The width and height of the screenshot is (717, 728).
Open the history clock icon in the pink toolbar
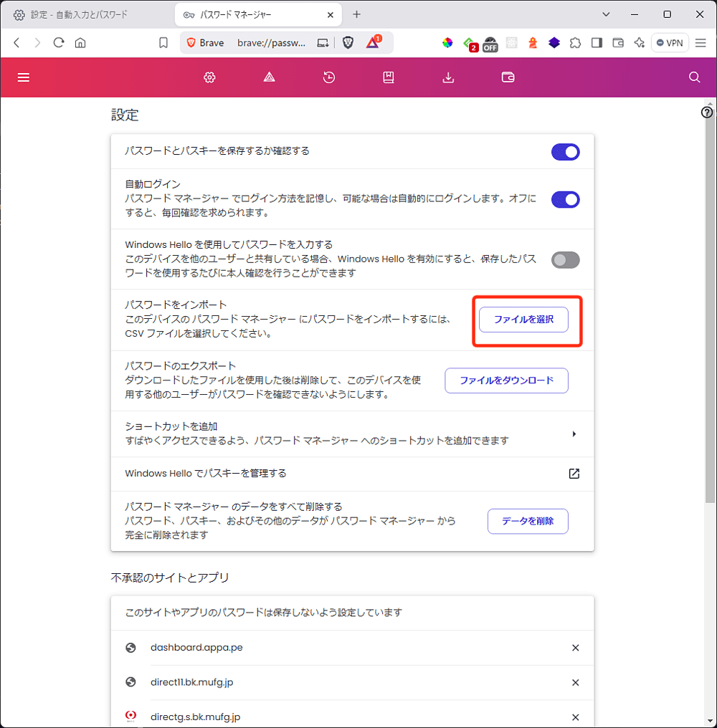328,77
